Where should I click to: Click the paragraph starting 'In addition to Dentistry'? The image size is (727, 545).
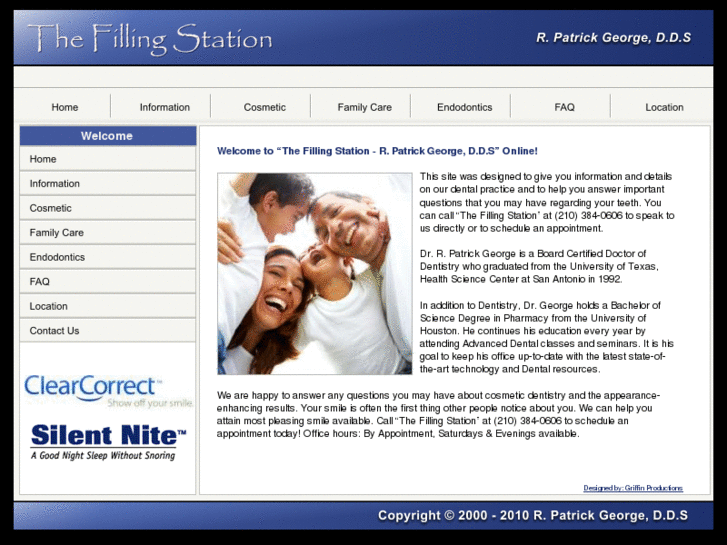click(x=547, y=337)
